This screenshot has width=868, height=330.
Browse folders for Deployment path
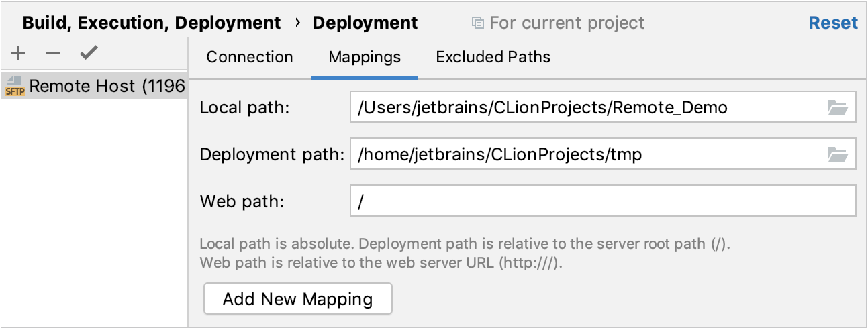click(838, 155)
